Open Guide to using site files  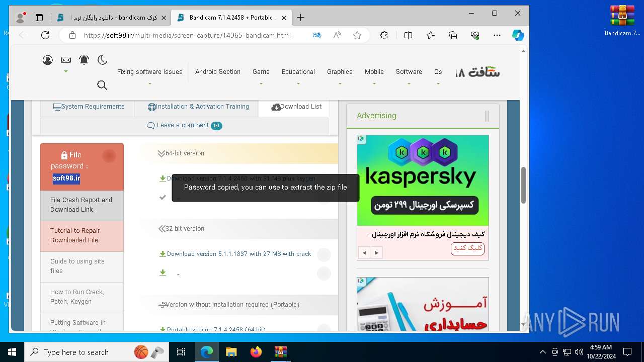click(82, 266)
